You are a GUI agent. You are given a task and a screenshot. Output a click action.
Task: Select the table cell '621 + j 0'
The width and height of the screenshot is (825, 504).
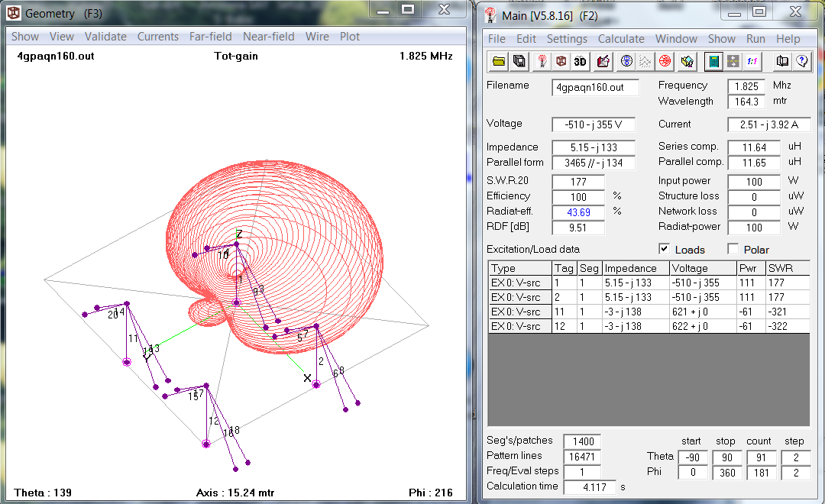click(x=704, y=312)
